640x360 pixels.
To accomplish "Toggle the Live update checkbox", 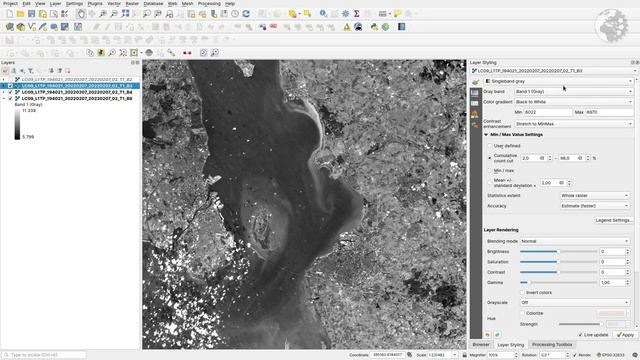I will pos(580,335).
